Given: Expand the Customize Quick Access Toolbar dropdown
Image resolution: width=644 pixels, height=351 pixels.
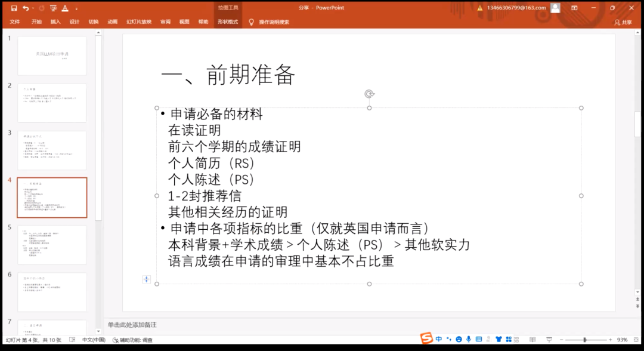Looking at the screenshot, I should pyautogui.click(x=76, y=8).
